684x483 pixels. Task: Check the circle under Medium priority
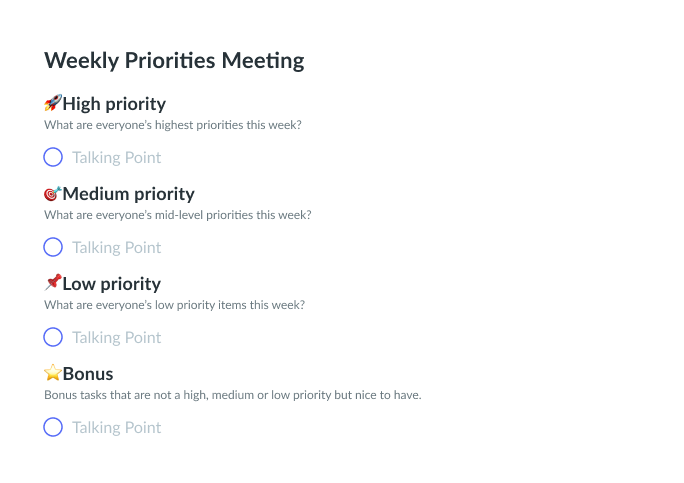53,247
